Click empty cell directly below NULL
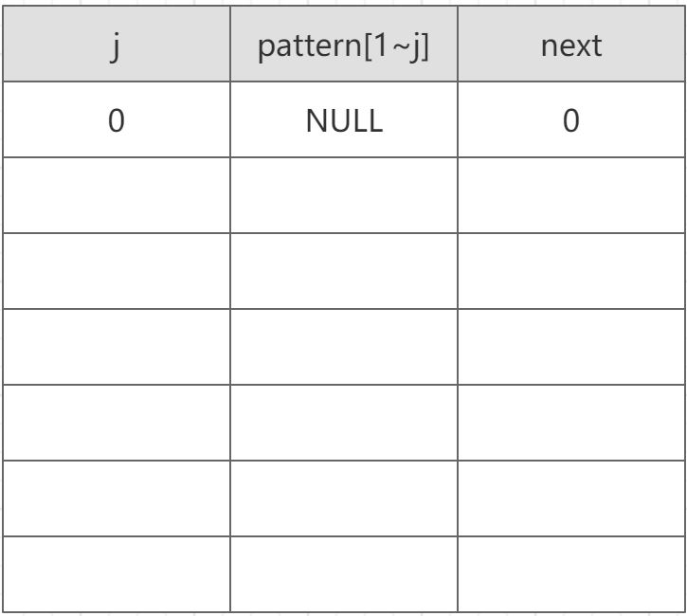The width and height of the screenshot is (687, 616). (x=344, y=195)
